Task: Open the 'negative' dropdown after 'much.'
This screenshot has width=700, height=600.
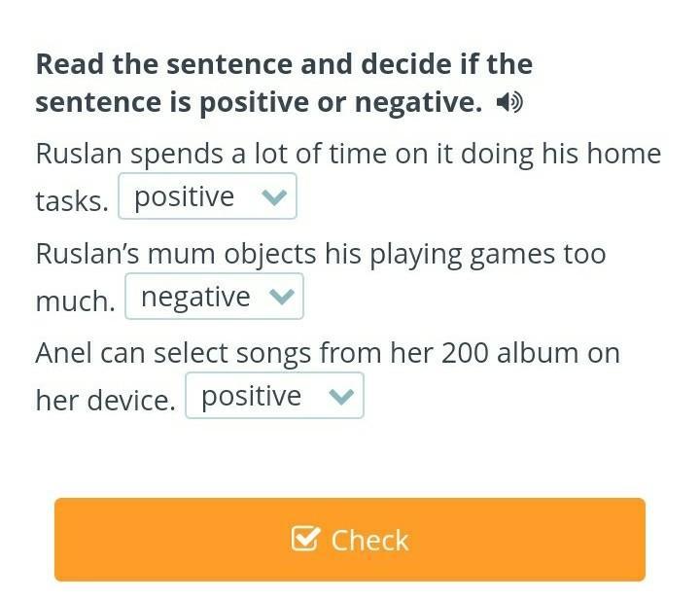Action: point(214,296)
